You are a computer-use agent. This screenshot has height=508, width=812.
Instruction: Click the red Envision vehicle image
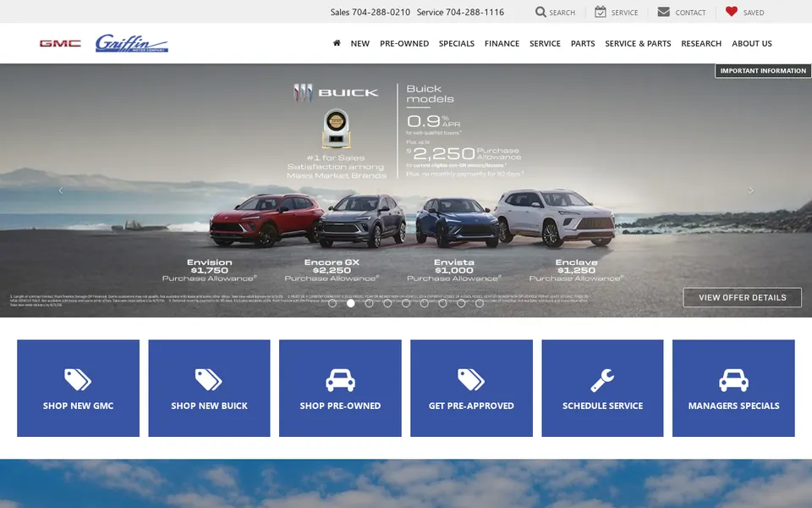point(266,220)
